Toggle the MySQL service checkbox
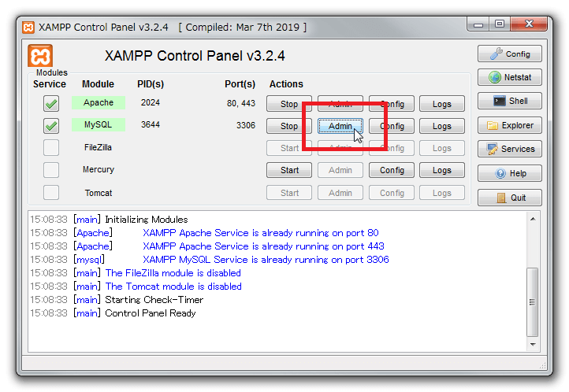 (51, 126)
